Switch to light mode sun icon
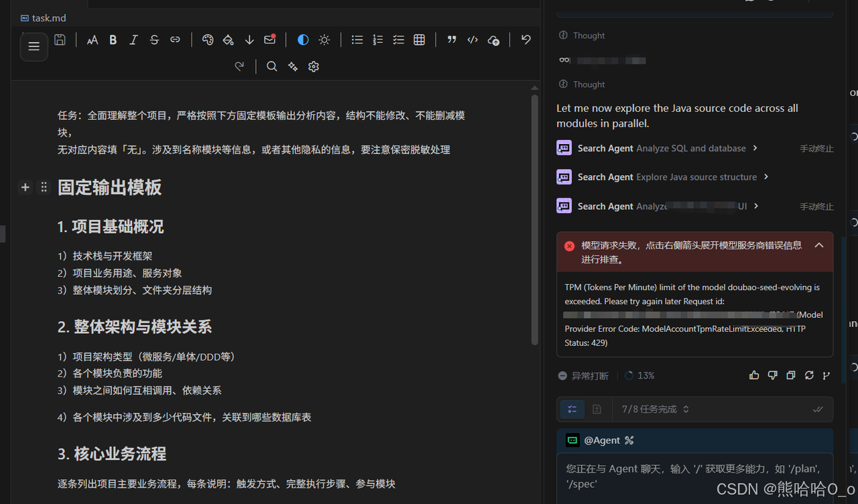Viewport: 858px width, 504px height. coord(324,40)
